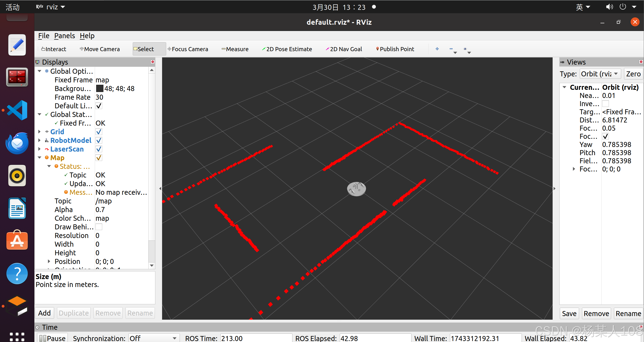Open the view Type dropdown
644x342 pixels.
600,74
